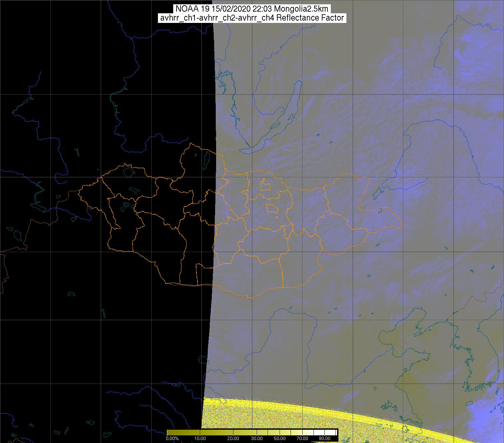Viewport: 504px width, 443px height.
Task: Click the '90.00' colorbar label
Action: [x=324, y=438]
